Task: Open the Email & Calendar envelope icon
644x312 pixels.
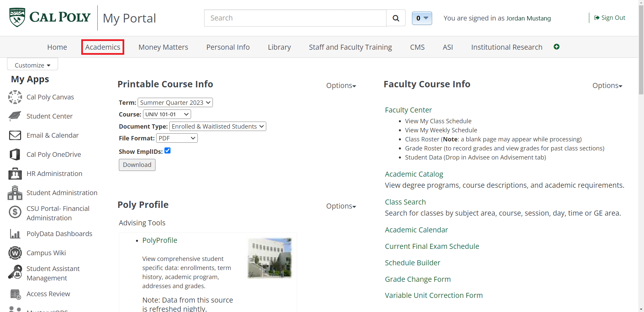Action: (x=15, y=135)
